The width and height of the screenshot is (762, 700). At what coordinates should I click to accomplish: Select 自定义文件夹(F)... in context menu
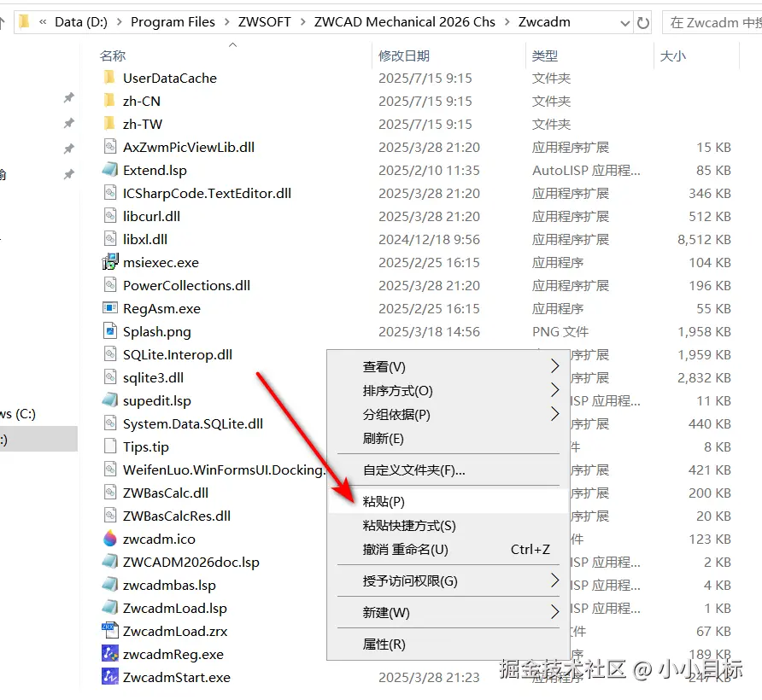pyautogui.click(x=448, y=470)
